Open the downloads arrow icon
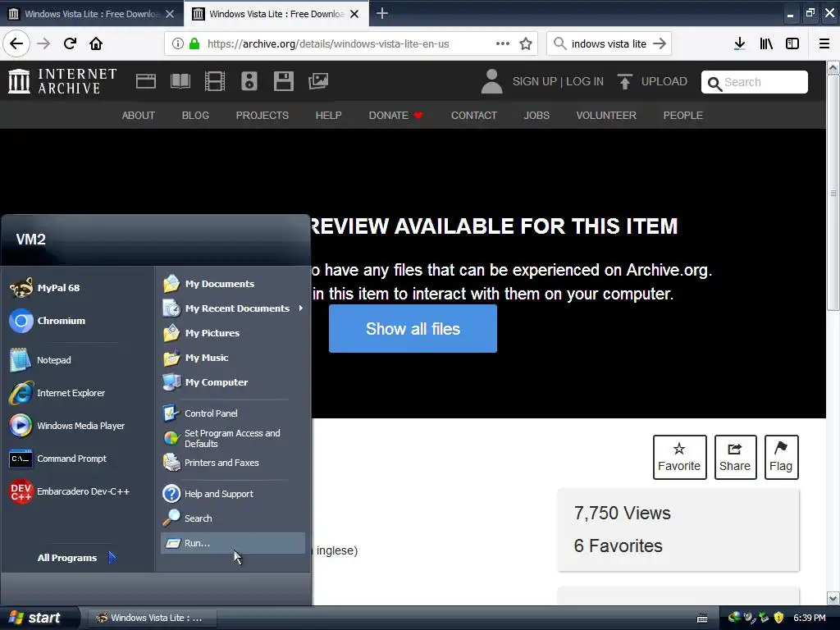Viewport: 840px width, 630px height. 739,43
